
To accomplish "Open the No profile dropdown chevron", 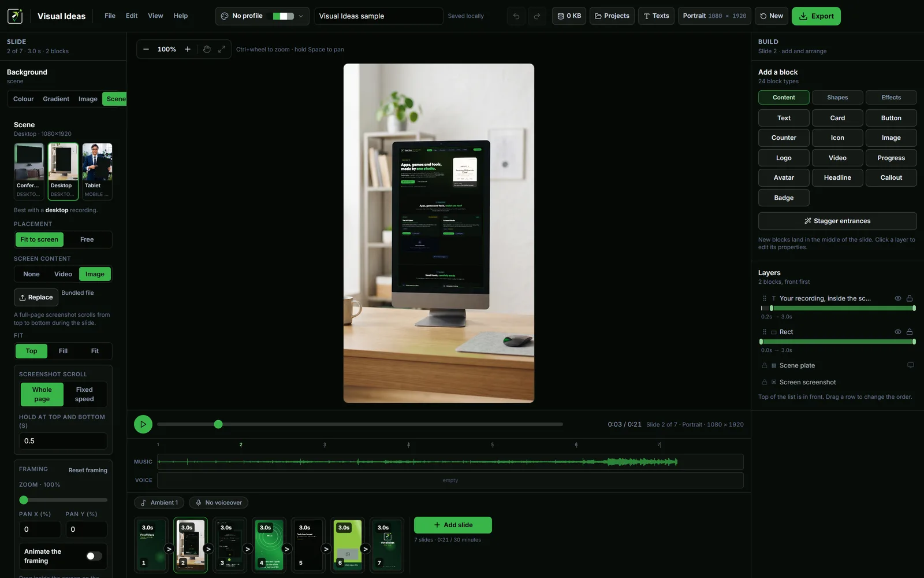I will click(x=301, y=16).
